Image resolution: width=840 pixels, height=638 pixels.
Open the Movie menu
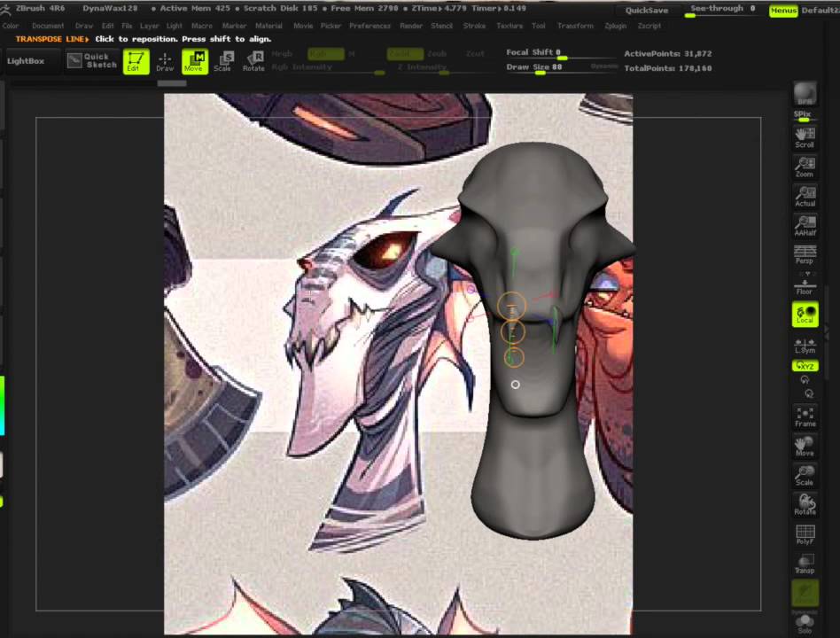pos(303,26)
